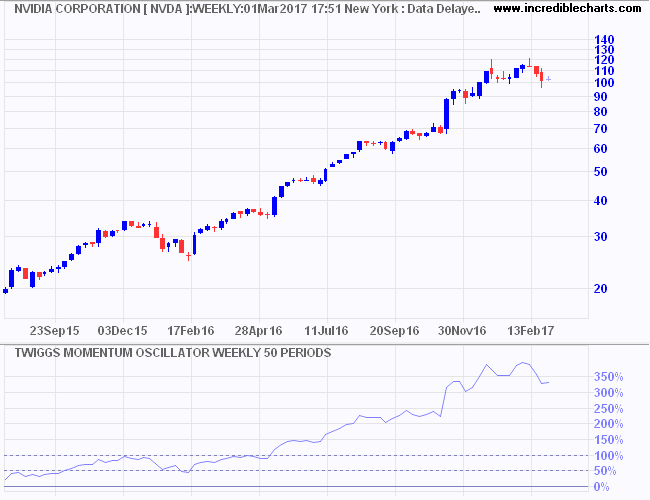Click the 300% oscillator axis label
650x500 pixels.
tap(608, 393)
